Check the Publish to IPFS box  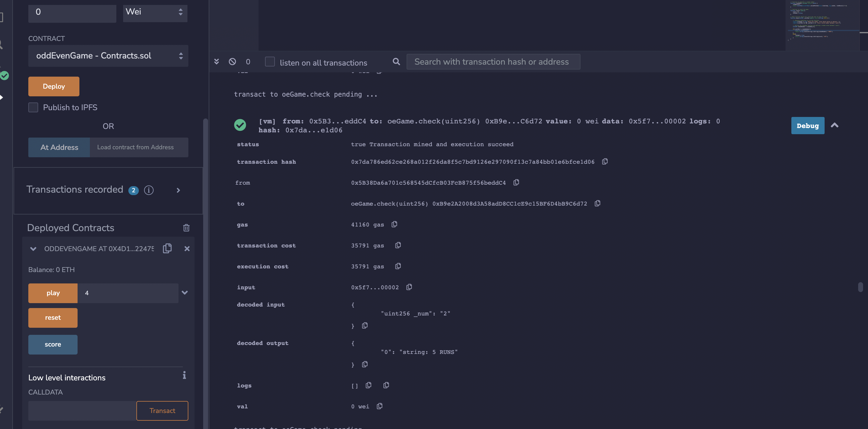pos(33,107)
